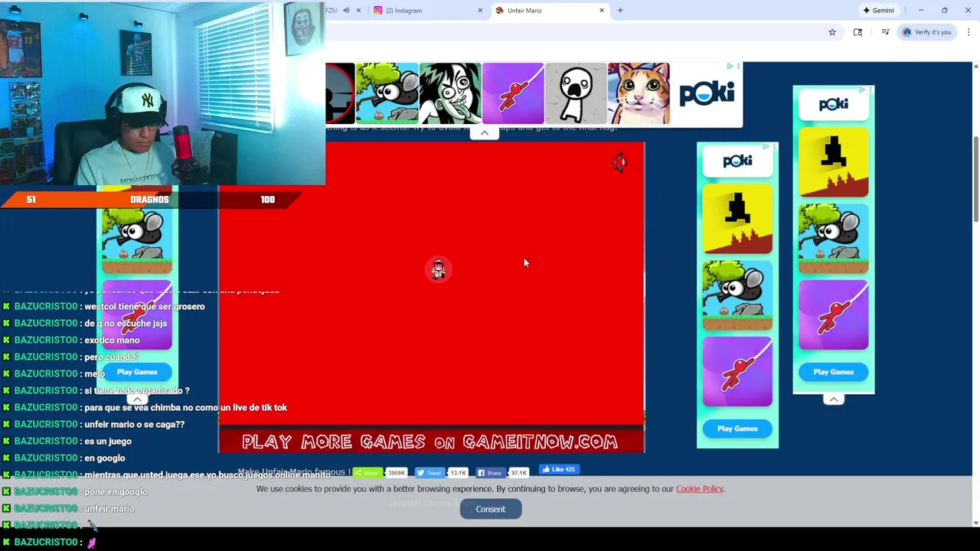Click the Poki logo in the top banner
Image resolution: width=980 pixels, height=551 pixels.
point(707,93)
